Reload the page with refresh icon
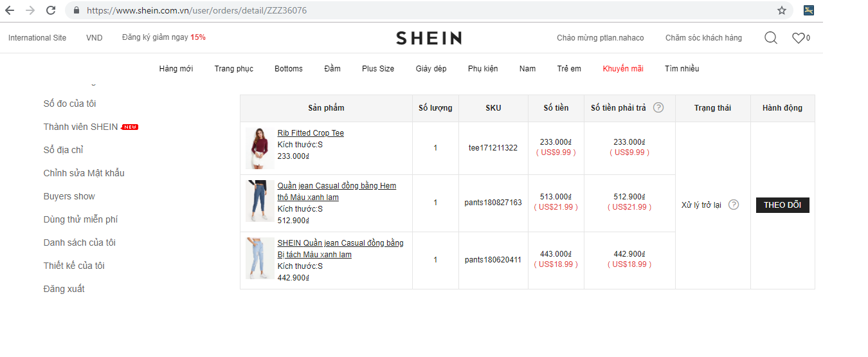The image size is (868, 357). pyautogui.click(x=51, y=10)
